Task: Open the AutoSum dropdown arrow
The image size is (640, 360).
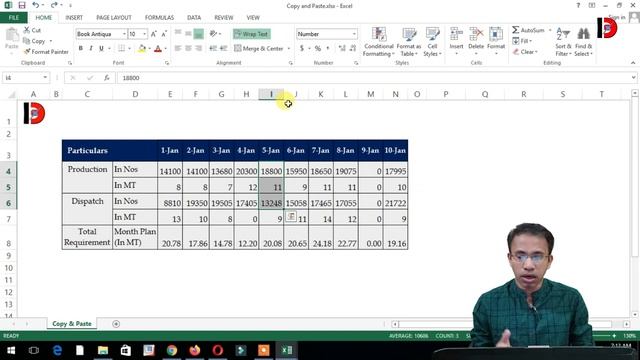Action: 550,30
